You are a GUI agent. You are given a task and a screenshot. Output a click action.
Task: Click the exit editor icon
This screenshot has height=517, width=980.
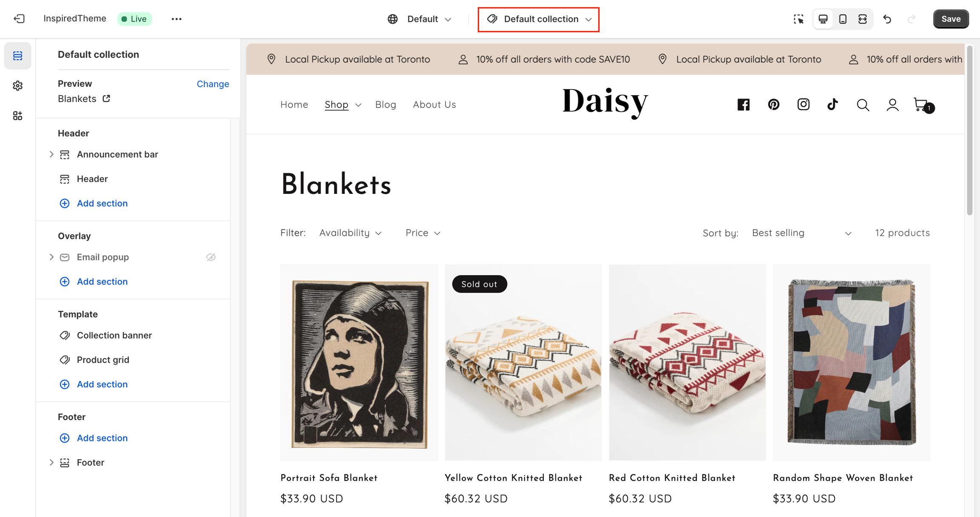click(19, 19)
